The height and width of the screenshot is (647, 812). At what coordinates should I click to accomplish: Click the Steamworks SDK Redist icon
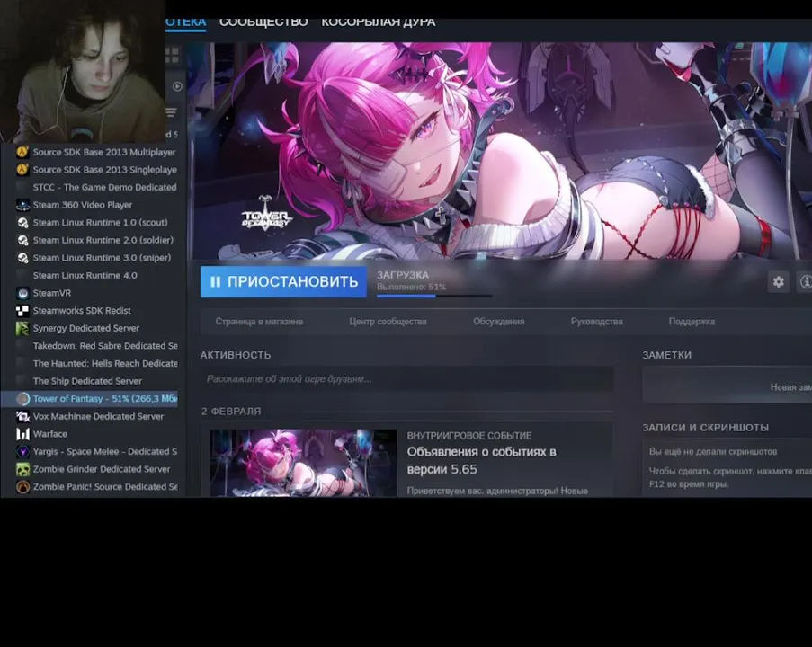22,311
